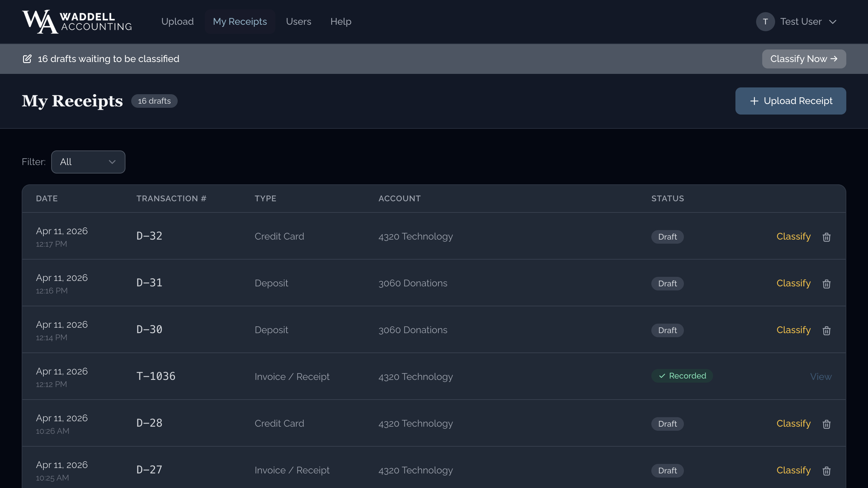
Task: Go to the Upload nav item
Action: pos(178,22)
